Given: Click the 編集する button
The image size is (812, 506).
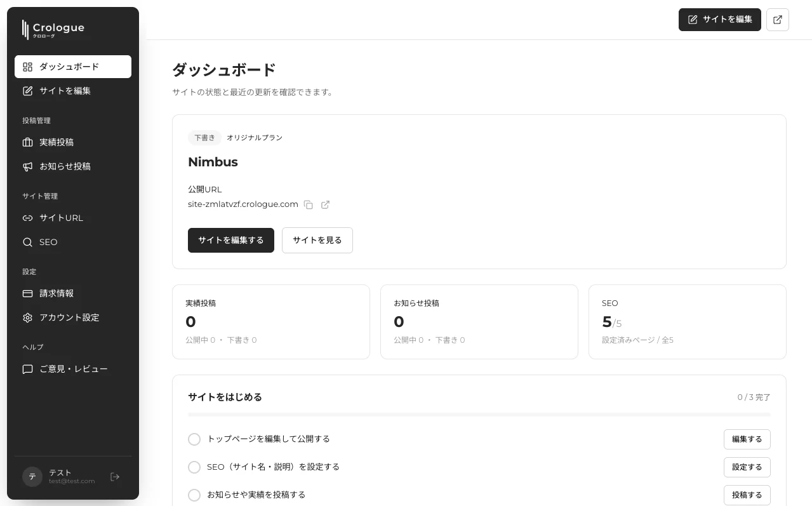Looking at the screenshot, I should pos(747,439).
